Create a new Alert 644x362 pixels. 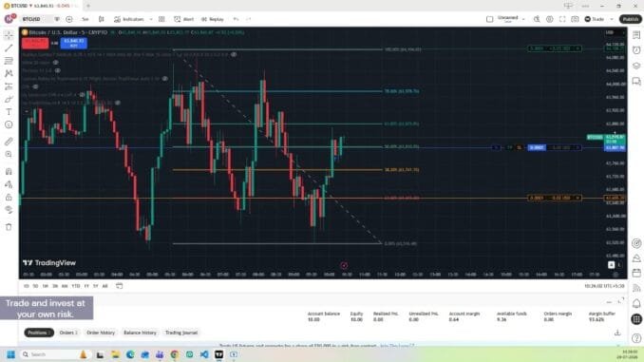pyautogui.click(x=184, y=19)
